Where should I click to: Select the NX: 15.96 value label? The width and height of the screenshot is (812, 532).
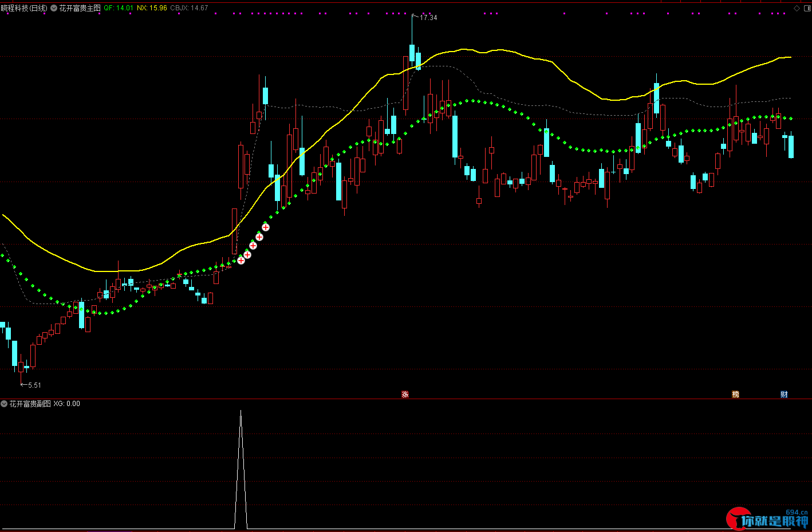coord(152,8)
